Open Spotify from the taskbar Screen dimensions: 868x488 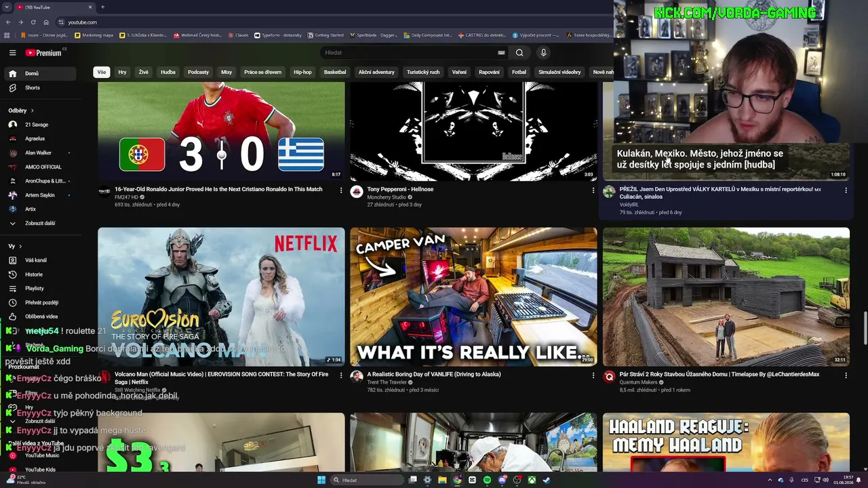pos(487,480)
